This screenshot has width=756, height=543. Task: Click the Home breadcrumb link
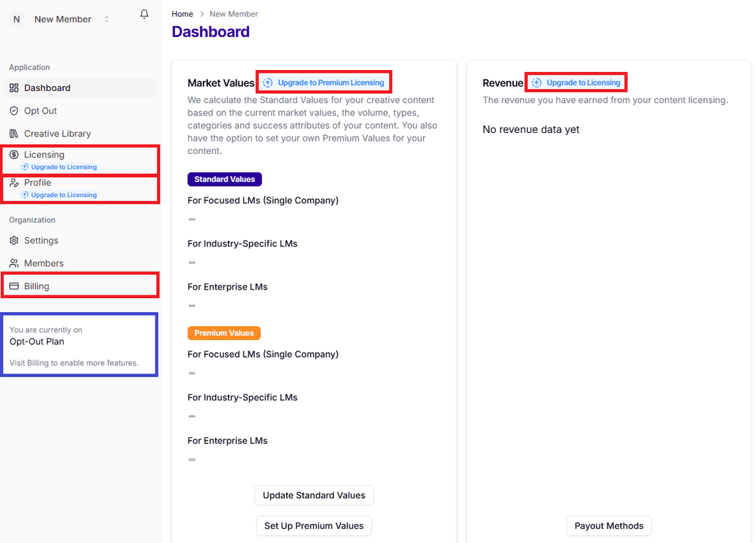pyautogui.click(x=182, y=13)
